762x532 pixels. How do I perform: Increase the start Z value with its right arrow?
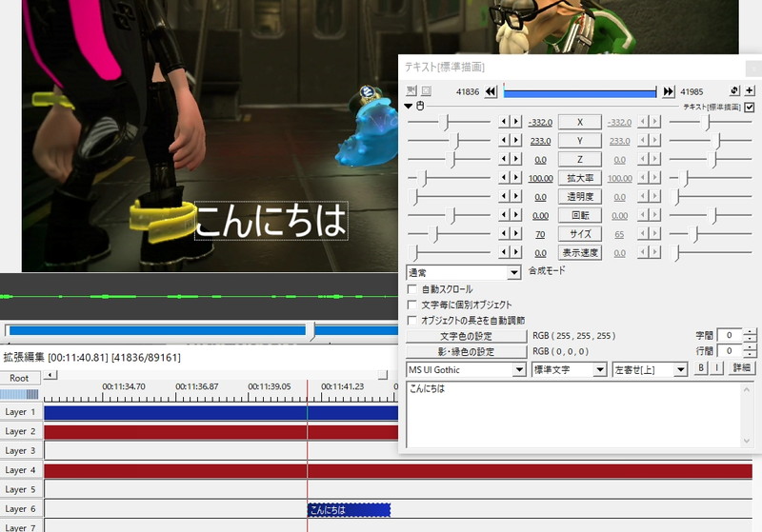pos(516,159)
